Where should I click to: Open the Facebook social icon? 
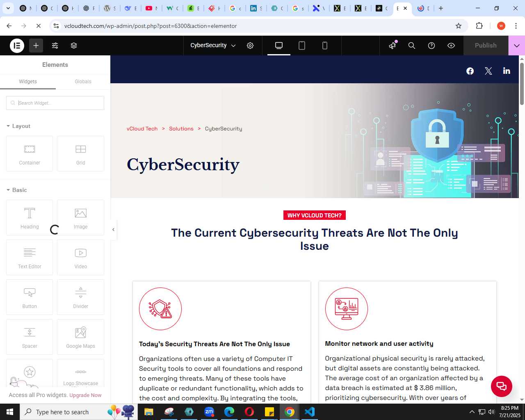coord(470,71)
